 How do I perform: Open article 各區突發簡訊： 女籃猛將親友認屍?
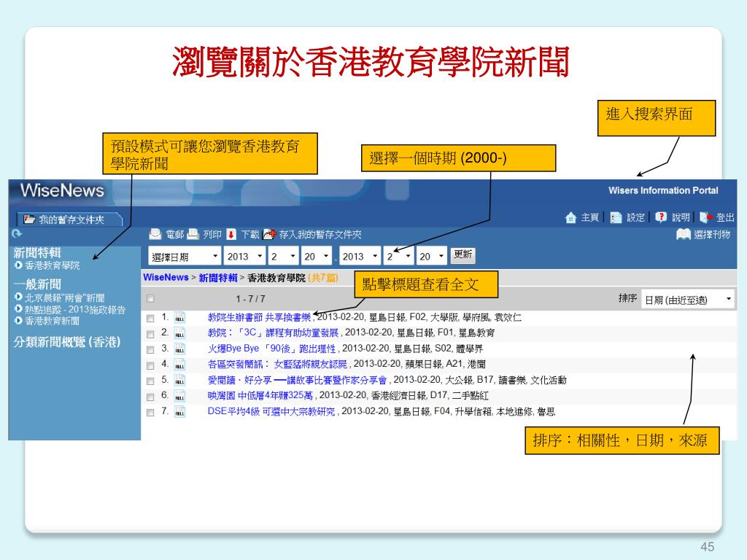277,365
